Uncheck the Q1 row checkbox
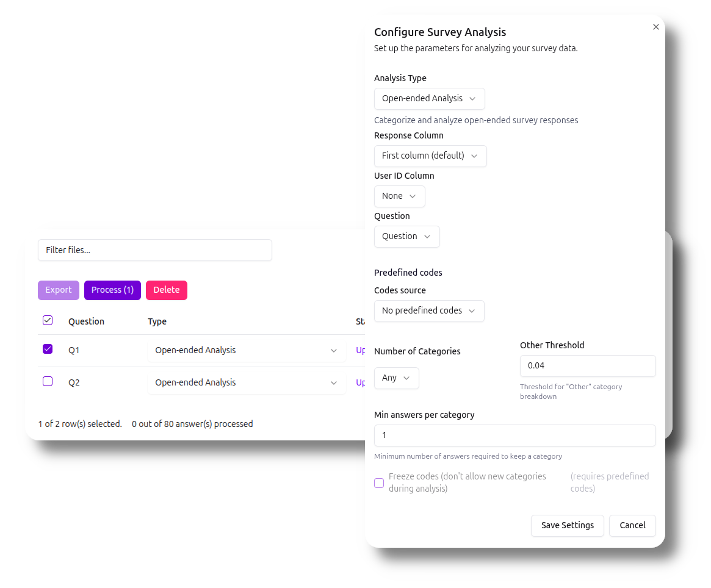The image size is (711, 588). 48,350
